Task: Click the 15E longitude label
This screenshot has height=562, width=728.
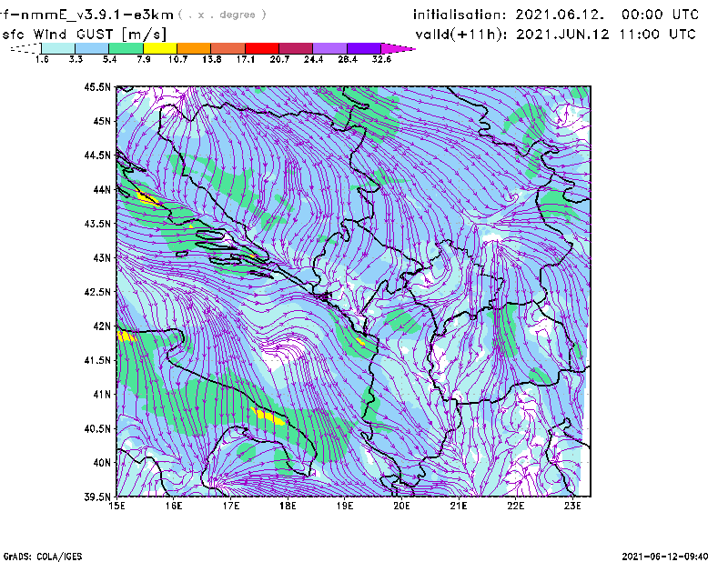Action: (x=116, y=506)
